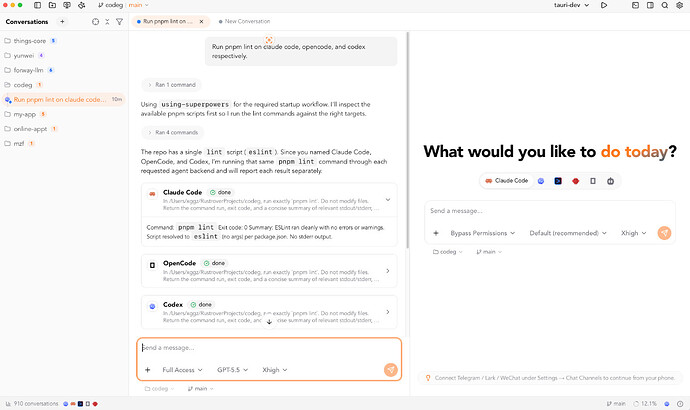The image size is (690, 410).
Task: Click the plus attach icon in left chat input
Action: (148, 370)
